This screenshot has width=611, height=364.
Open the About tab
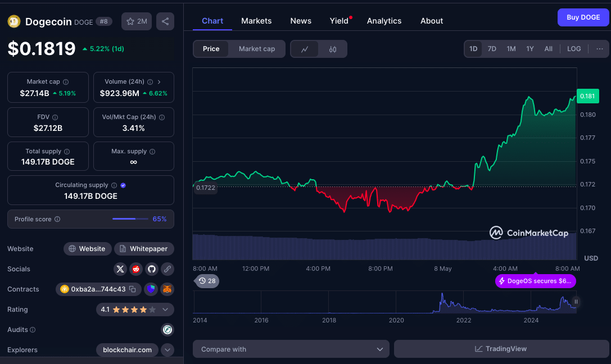coord(432,21)
